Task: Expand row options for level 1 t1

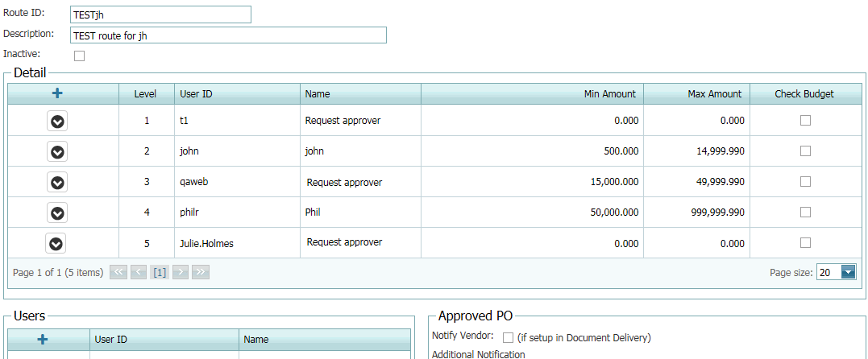Action: pos(57,122)
